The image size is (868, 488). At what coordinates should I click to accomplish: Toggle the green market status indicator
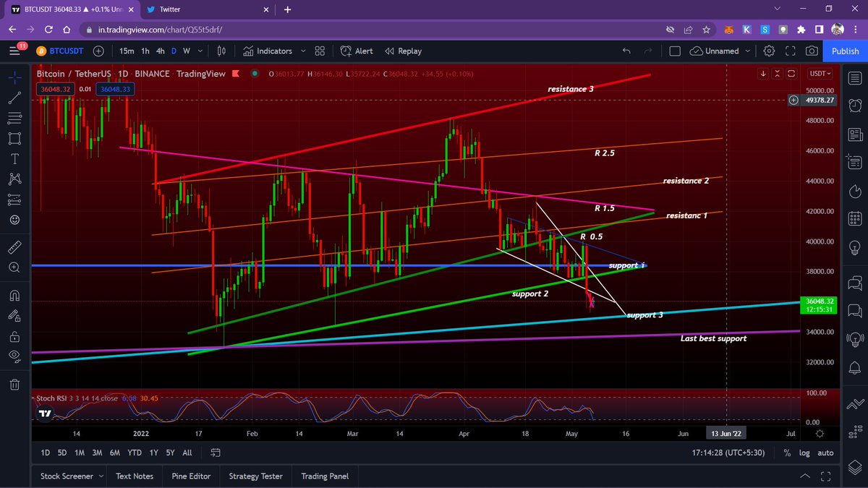tap(254, 74)
